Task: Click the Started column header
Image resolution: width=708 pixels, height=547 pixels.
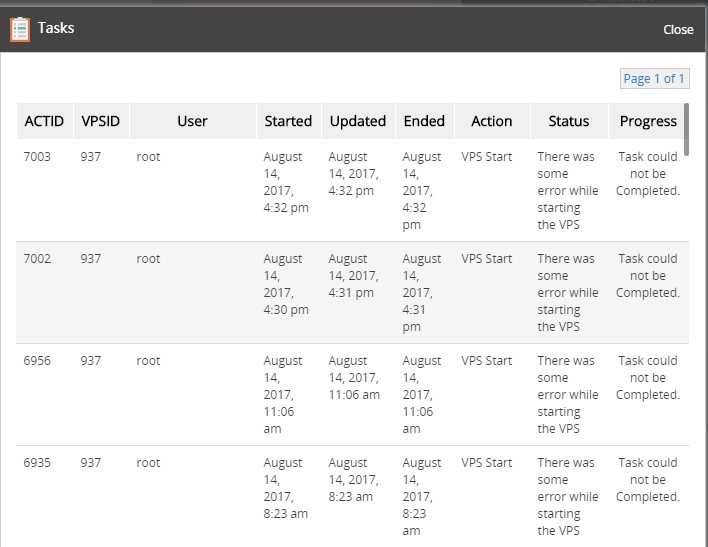Action: (x=288, y=121)
